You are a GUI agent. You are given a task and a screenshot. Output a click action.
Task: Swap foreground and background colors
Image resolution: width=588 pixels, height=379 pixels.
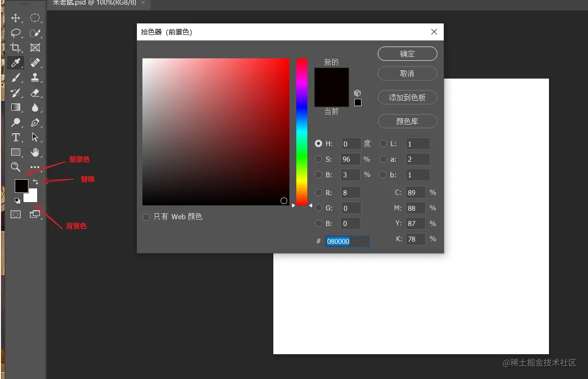point(36,181)
